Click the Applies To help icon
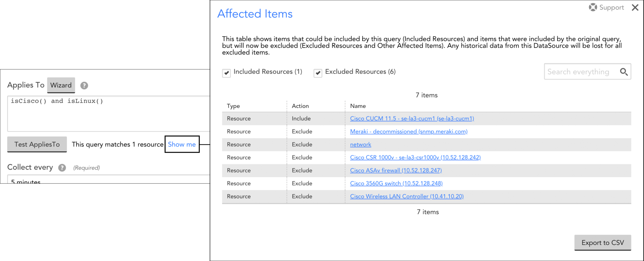Screen dimensions: 644x261 [x=84, y=85]
